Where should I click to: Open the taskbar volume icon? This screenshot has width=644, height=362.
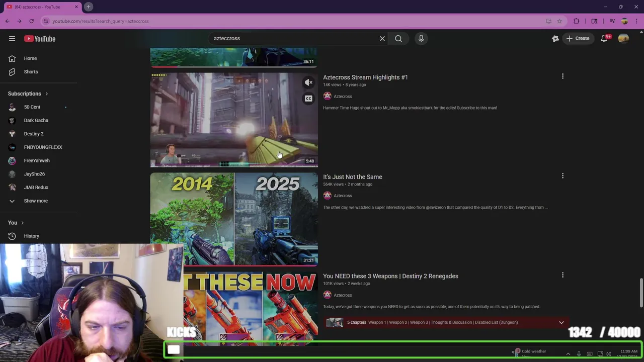(608, 353)
